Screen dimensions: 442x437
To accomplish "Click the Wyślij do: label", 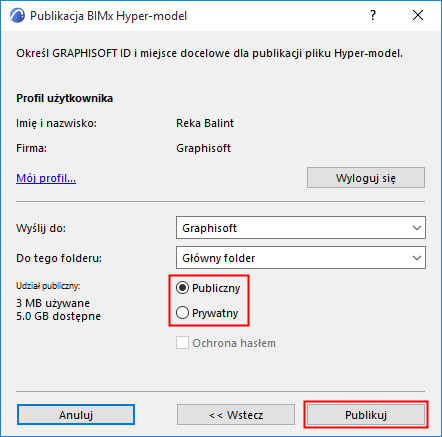I will (x=41, y=228).
